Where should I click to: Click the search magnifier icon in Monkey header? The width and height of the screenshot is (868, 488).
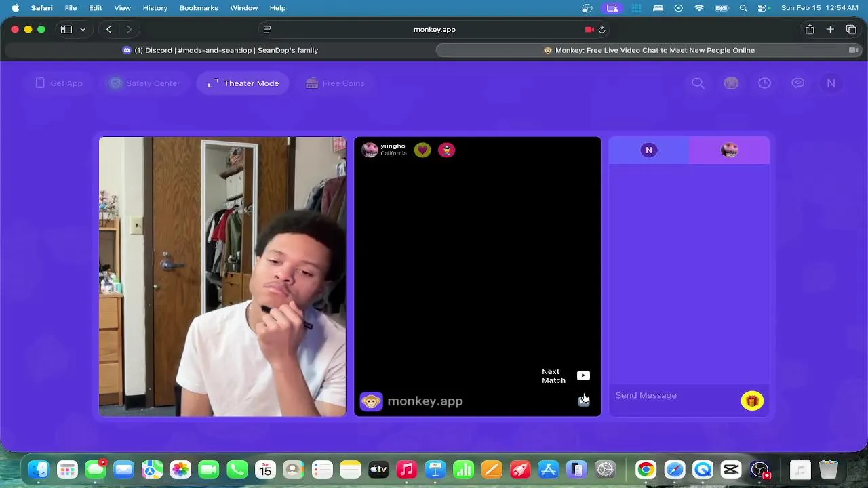click(698, 83)
